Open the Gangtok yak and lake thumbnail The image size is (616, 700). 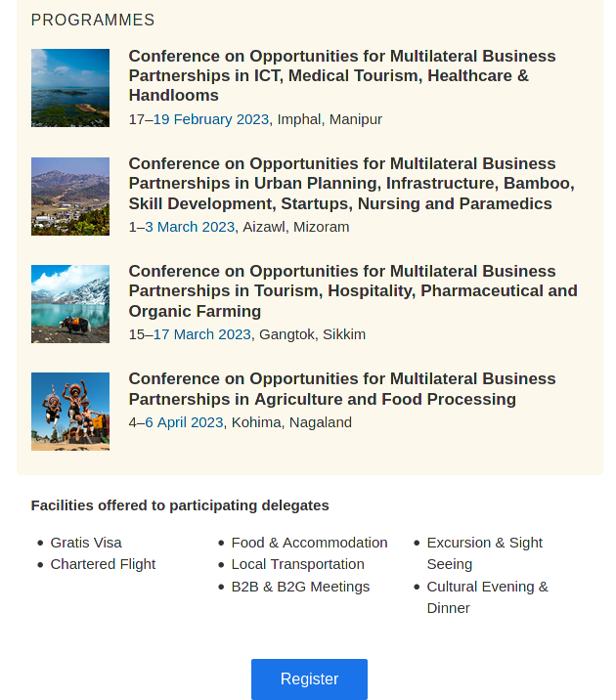70,304
